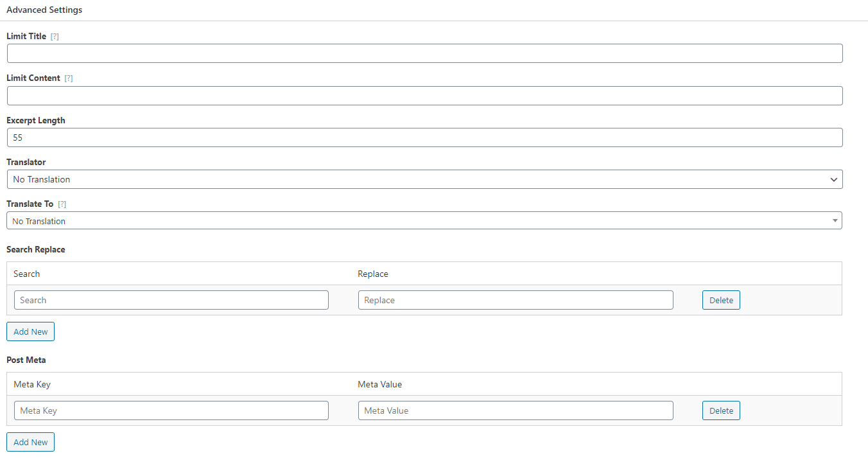
Task: Open the Translator dropdown
Action: [424, 179]
